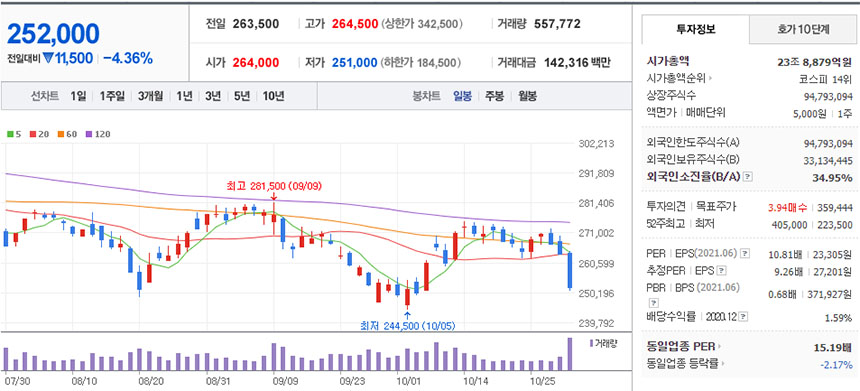Select the 일봉 candlestick chart
The width and height of the screenshot is (860, 391).
pos(462,97)
